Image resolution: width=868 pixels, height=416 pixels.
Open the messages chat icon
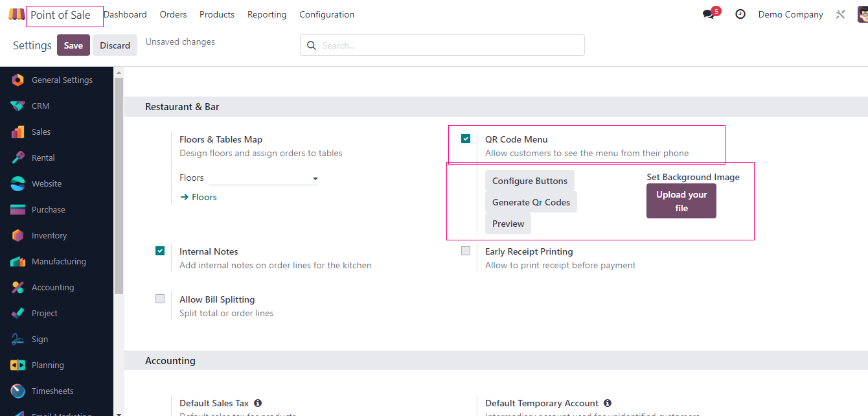tap(709, 14)
